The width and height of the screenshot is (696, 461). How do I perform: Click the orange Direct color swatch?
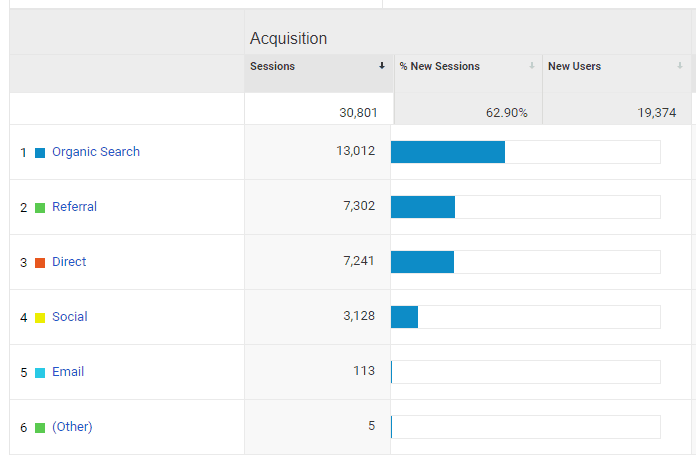40,263
